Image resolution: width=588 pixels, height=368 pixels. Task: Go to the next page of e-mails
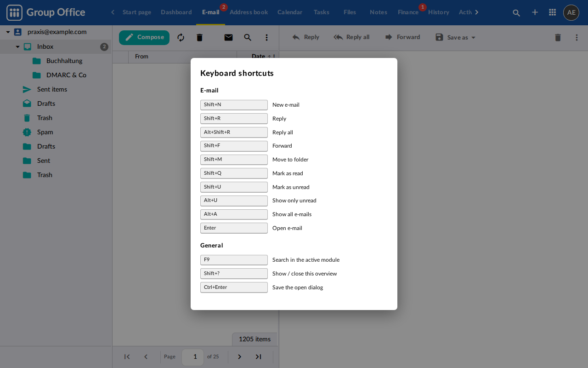click(239, 356)
